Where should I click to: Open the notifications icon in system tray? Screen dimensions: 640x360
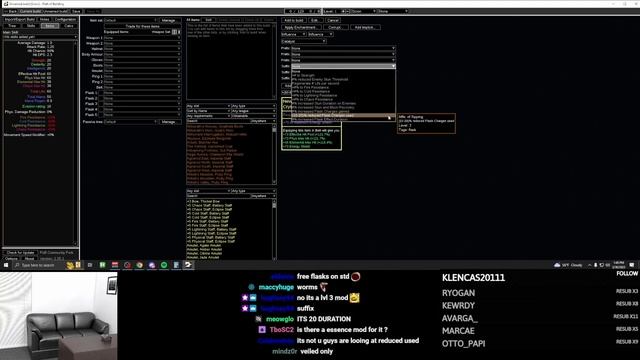(632, 265)
